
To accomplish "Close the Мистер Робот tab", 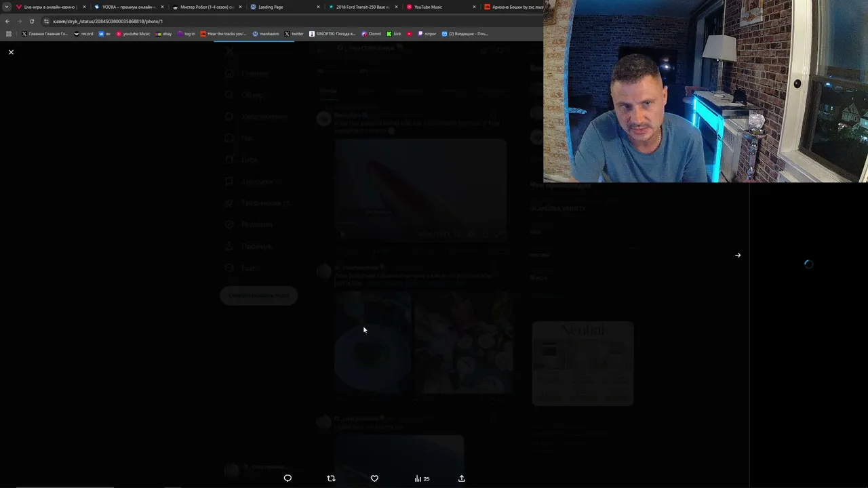I will (x=240, y=7).
